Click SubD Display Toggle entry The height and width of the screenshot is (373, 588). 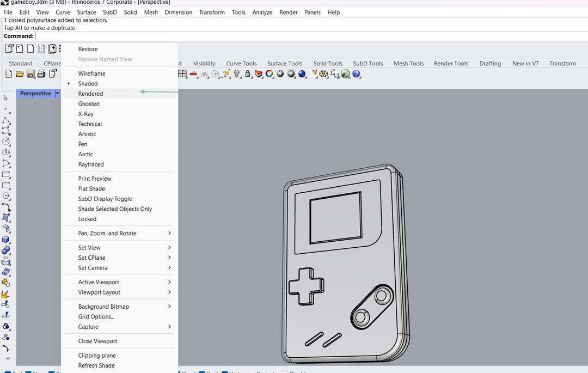click(x=105, y=199)
